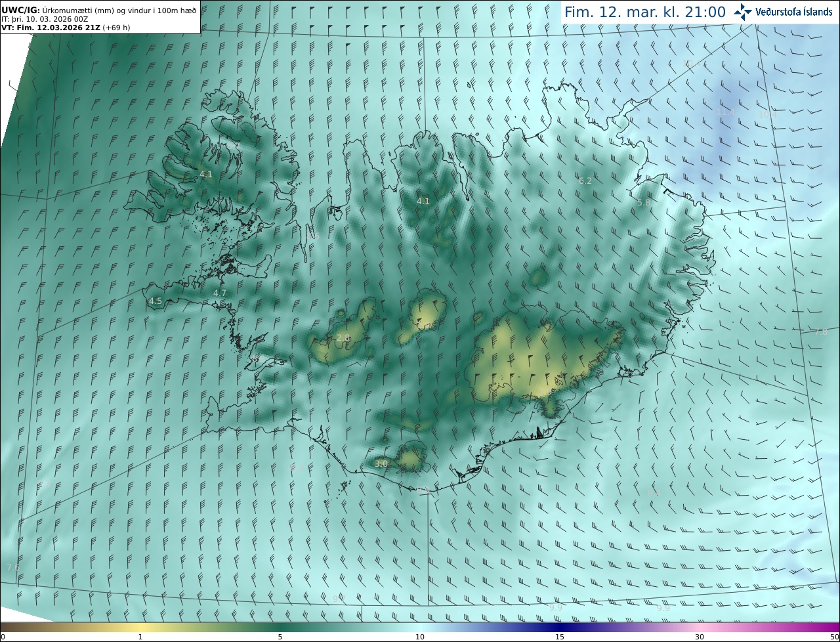The image size is (840, 642).
Task: Click the 4.1 value over the Westfjords peninsula
Action: (206, 175)
